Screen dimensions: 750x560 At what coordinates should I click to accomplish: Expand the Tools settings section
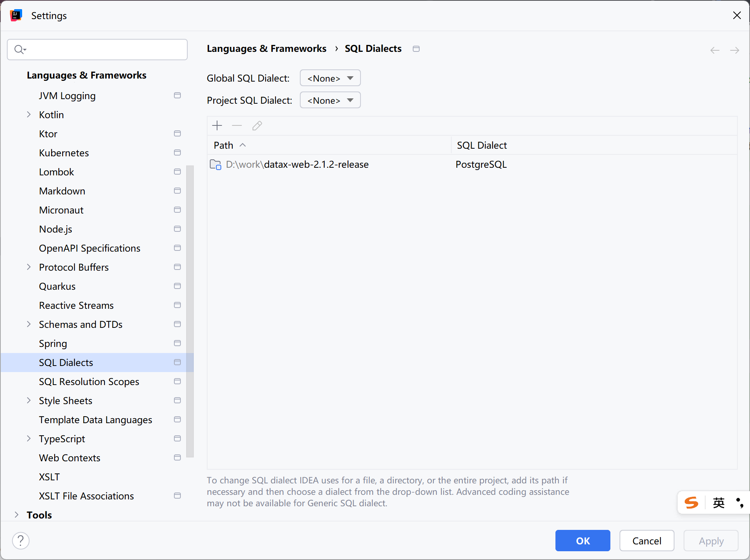16,515
